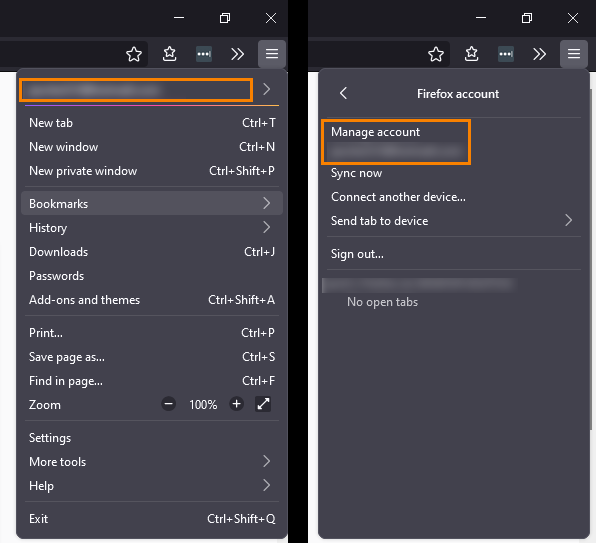Choose Save page as...
Screen dimensions: 596x543
tap(152, 356)
